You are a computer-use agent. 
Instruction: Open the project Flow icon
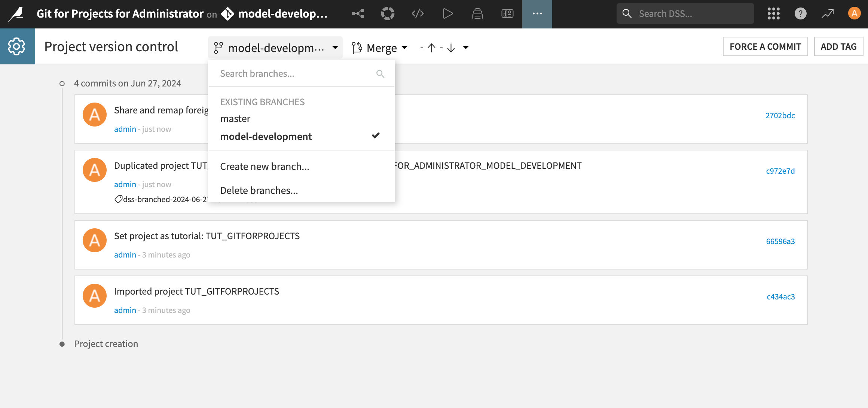coord(358,13)
